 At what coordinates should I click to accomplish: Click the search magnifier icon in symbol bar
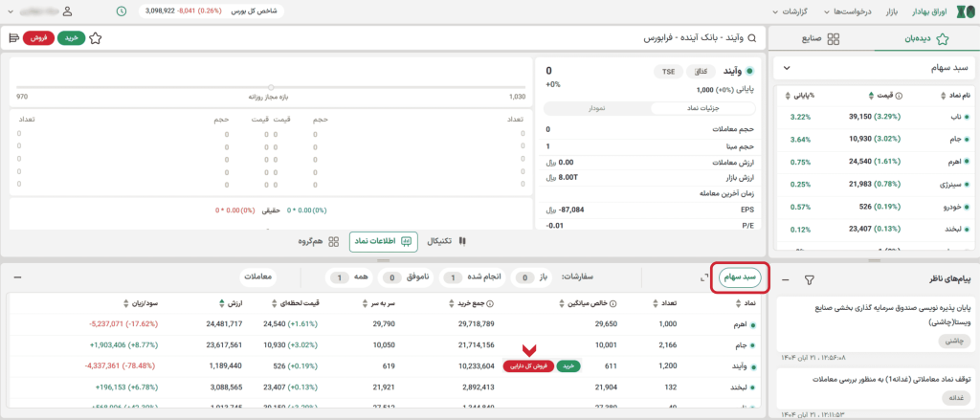click(751, 38)
